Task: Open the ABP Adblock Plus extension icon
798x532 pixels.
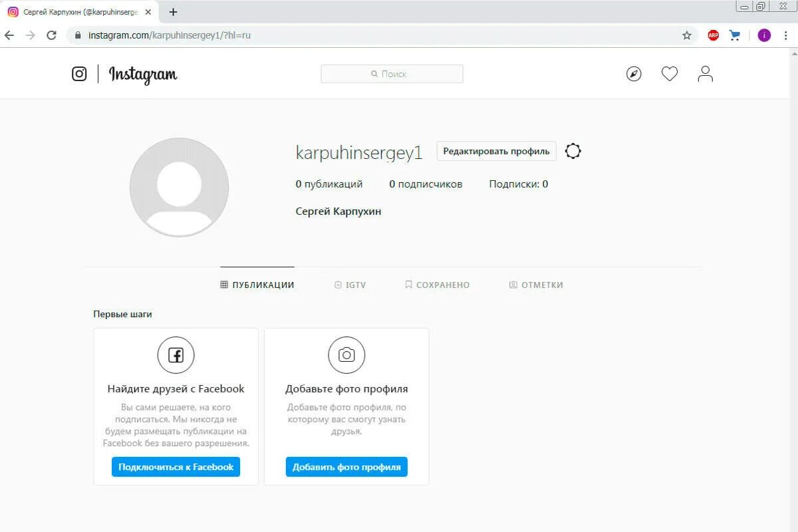Action: [x=714, y=35]
